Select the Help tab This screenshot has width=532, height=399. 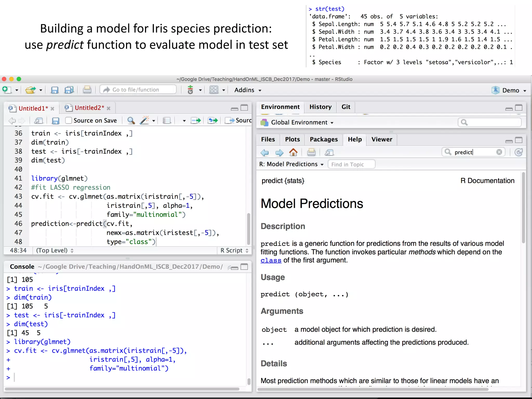coord(355,139)
